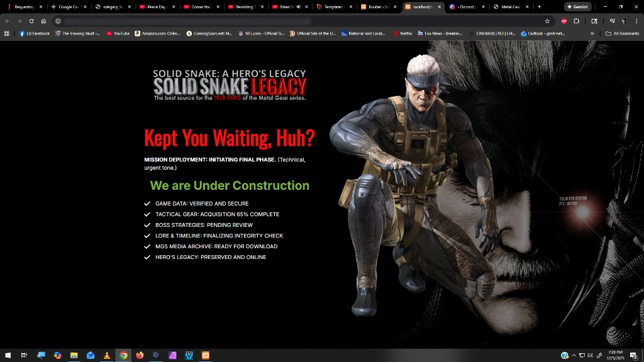The height and width of the screenshot is (362, 644).
Task: Open the media control toolbar icon
Action: [612, 21]
